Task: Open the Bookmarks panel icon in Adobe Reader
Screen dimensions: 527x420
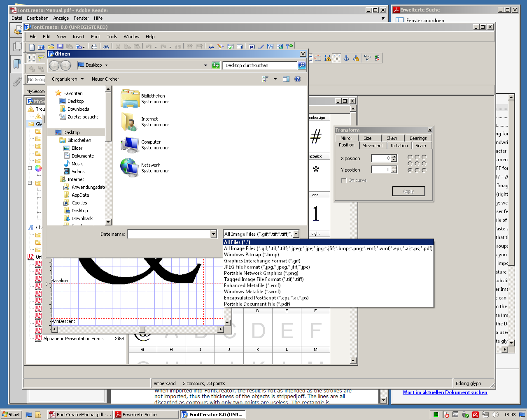Action: pos(17,64)
